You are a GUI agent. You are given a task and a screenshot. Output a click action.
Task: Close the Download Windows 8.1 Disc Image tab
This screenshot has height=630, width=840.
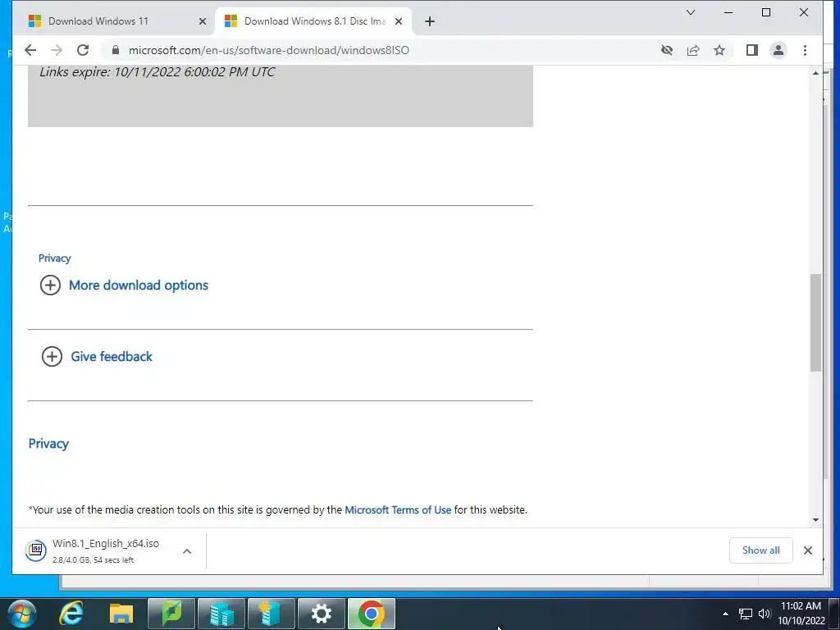point(399,21)
